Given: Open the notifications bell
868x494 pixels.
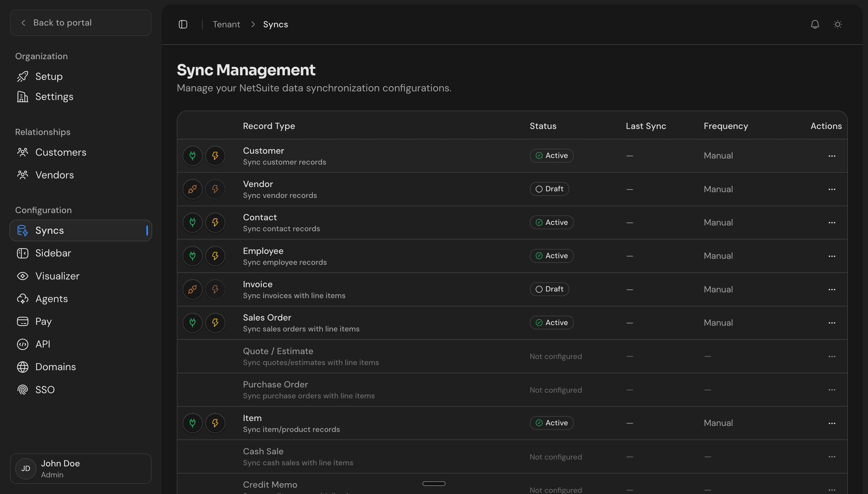Looking at the screenshot, I should [x=815, y=25].
